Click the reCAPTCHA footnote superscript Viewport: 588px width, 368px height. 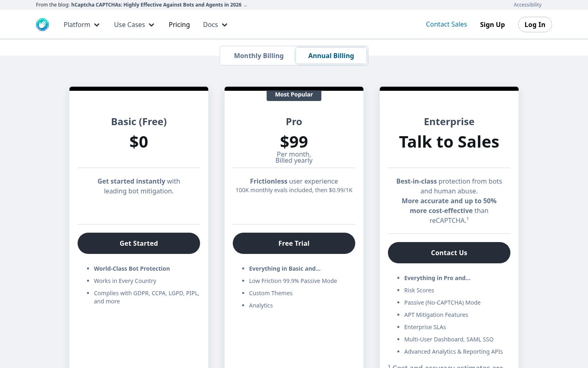click(x=468, y=219)
